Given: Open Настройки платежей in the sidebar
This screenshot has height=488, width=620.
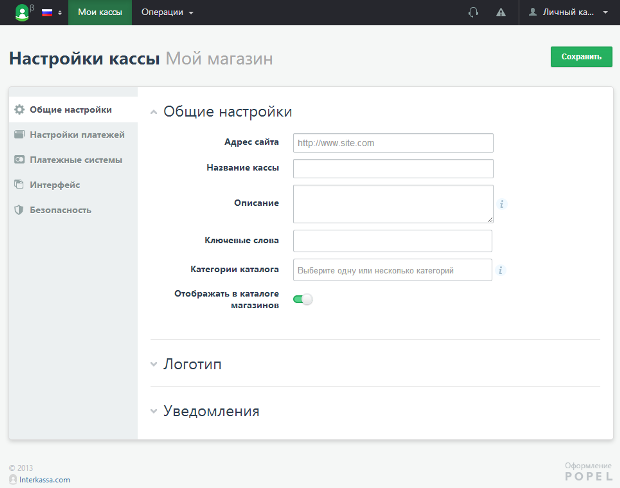Looking at the screenshot, I should click(x=73, y=134).
